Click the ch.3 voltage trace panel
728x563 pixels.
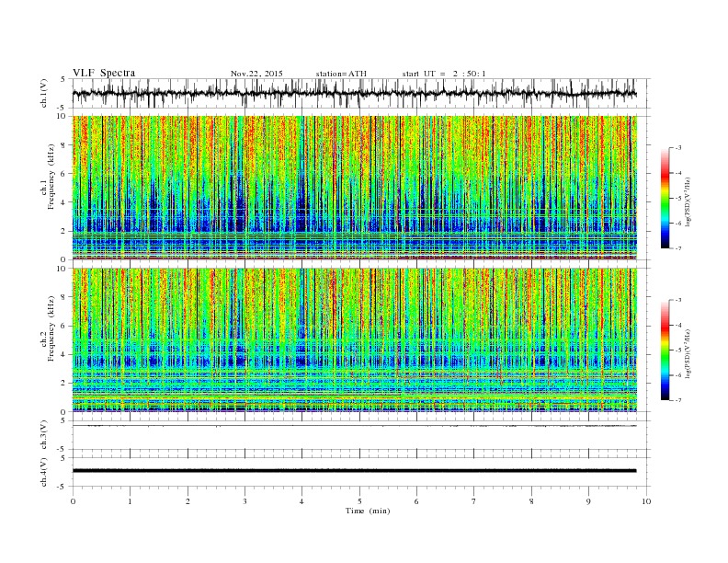click(x=361, y=435)
